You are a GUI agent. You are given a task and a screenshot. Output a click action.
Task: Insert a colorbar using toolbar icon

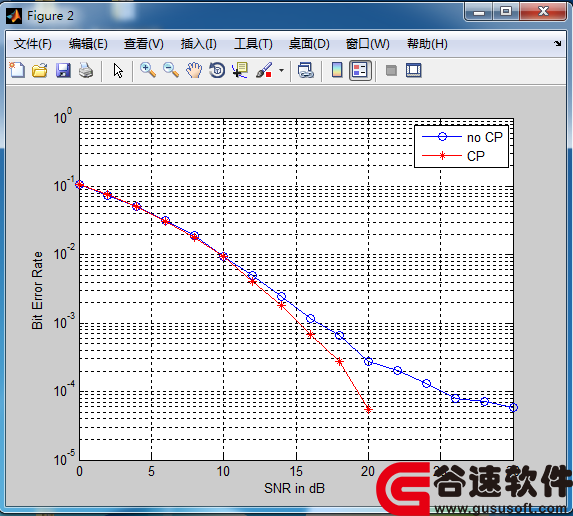coord(337,70)
